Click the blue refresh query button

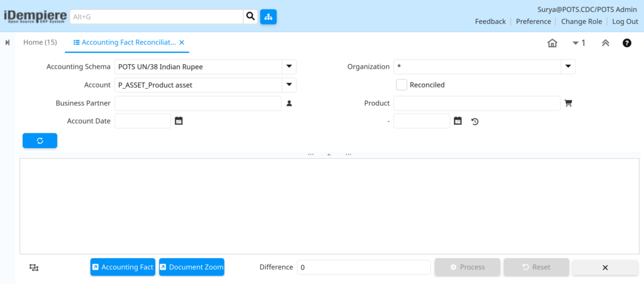[x=40, y=140]
